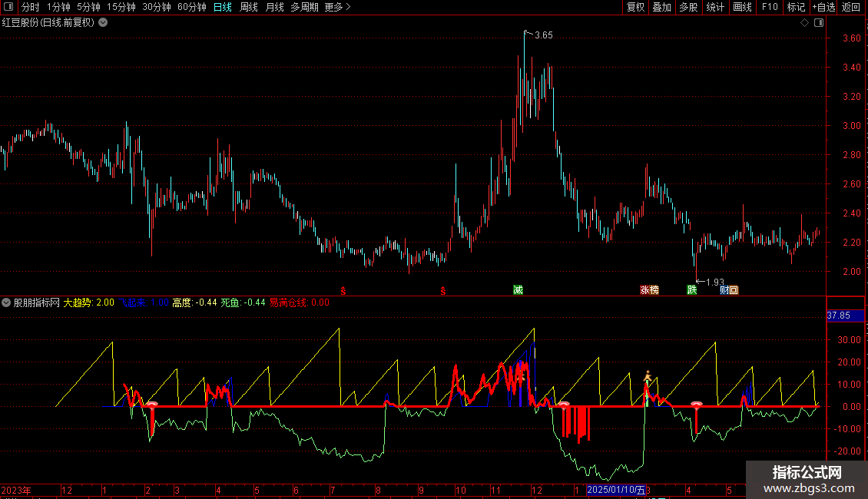Select the 15分钟 period tab

click(121, 7)
